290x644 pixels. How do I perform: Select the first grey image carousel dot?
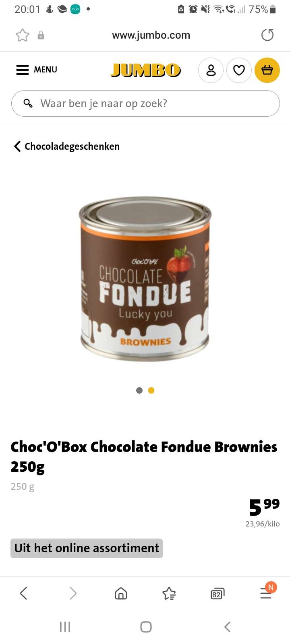[139, 390]
